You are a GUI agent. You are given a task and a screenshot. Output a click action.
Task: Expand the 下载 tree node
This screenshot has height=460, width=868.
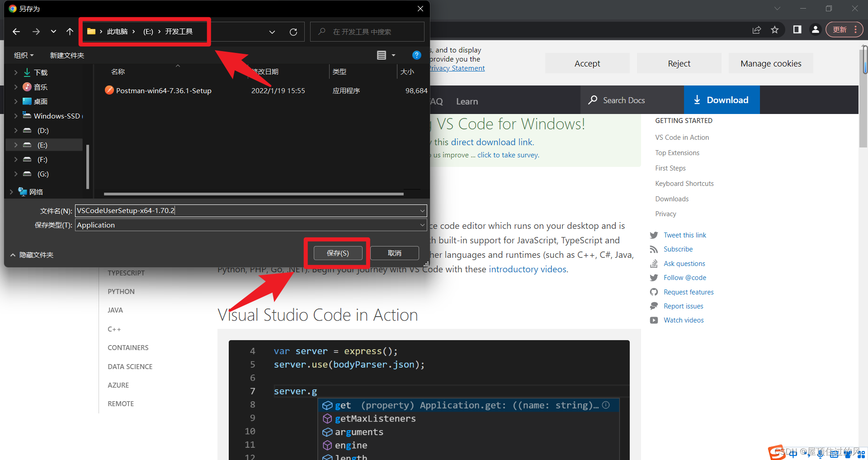pyautogui.click(x=16, y=72)
